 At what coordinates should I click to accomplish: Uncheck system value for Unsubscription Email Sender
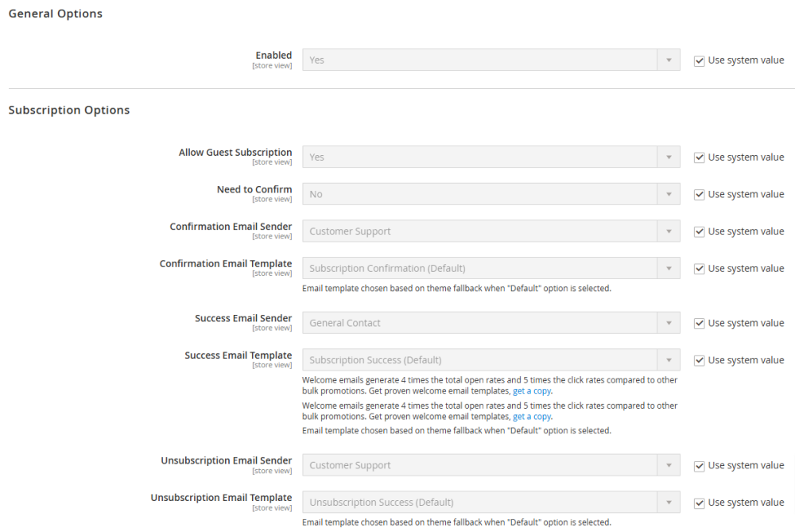(700, 466)
